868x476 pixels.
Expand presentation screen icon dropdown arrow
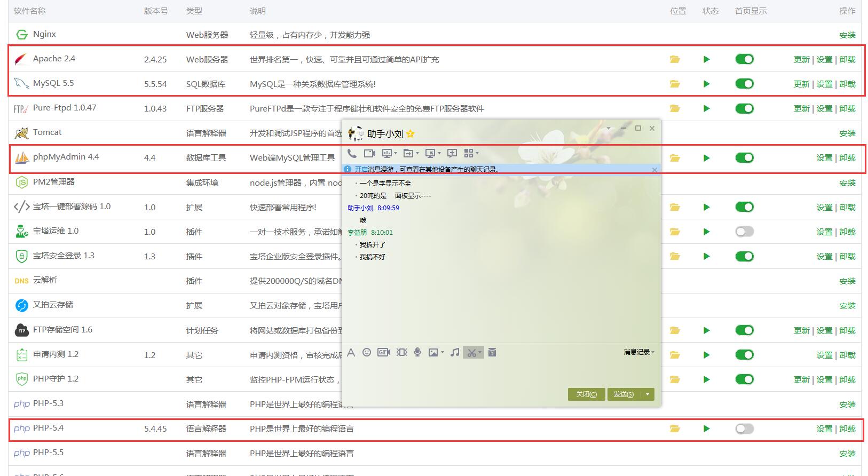pos(396,153)
